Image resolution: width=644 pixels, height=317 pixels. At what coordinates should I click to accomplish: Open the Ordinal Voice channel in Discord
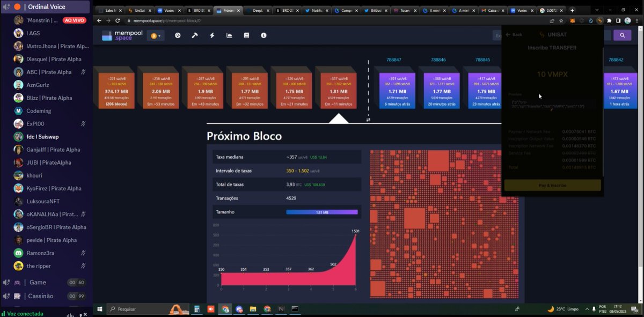[x=45, y=6]
